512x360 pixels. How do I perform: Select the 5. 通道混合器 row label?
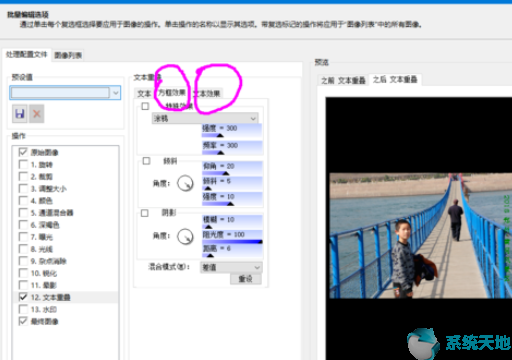click(x=52, y=213)
